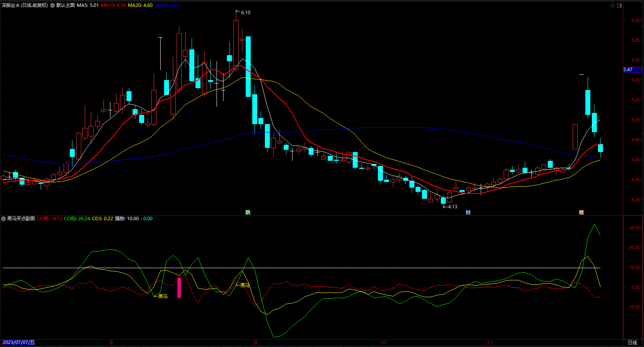Click the green 跌 event marker

pyautogui.click(x=248, y=212)
